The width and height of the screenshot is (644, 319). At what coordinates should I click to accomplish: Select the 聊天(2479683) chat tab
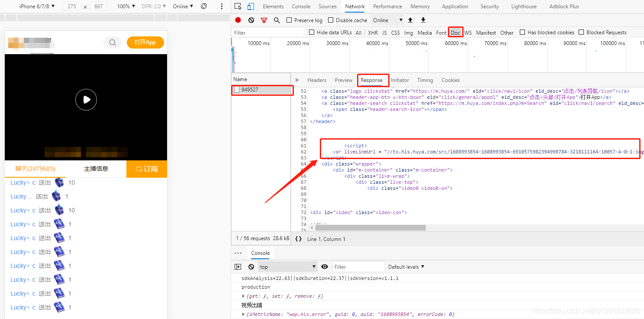pyautogui.click(x=35, y=169)
